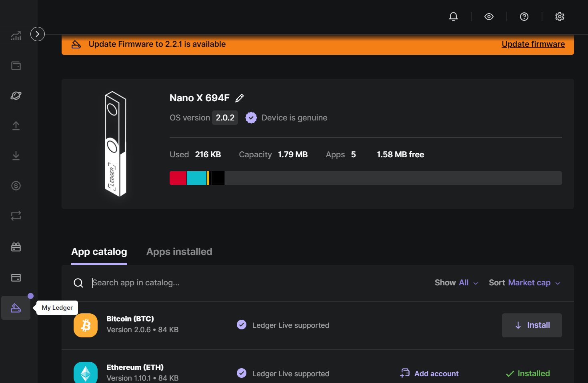Open the Receive download-arrow icon
588x383 pixels.
coord(16,156)
